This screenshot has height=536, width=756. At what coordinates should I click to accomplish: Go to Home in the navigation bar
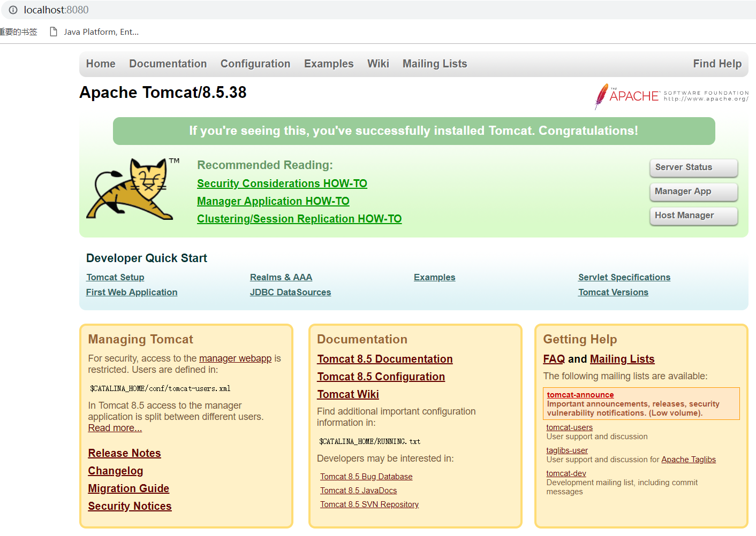click(101, 64)
